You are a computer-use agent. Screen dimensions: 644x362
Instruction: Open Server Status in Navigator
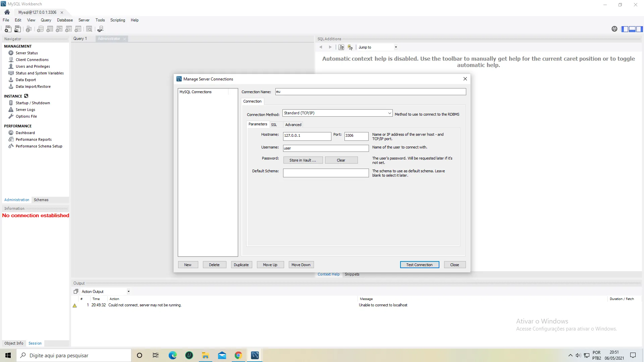[x=26, y=53]
